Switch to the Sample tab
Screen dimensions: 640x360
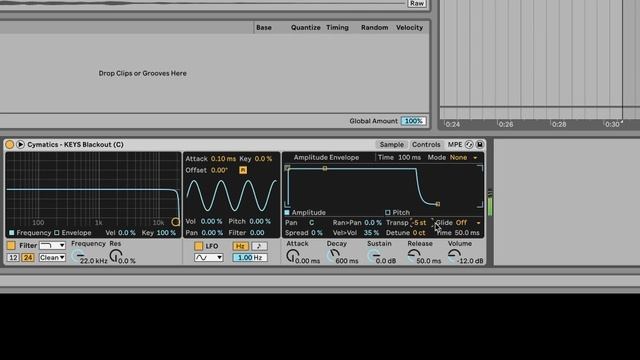click(x=391, y=144)
